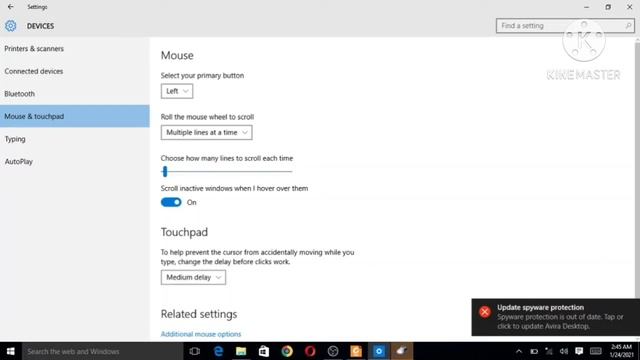640x360 pixels.
Task: Open Additional mouse options link
Action: [201, 334]
